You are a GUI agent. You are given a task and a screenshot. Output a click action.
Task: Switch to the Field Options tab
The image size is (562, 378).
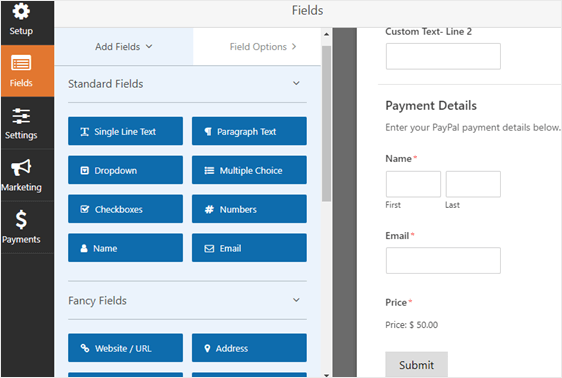click(x=263, y=47)
